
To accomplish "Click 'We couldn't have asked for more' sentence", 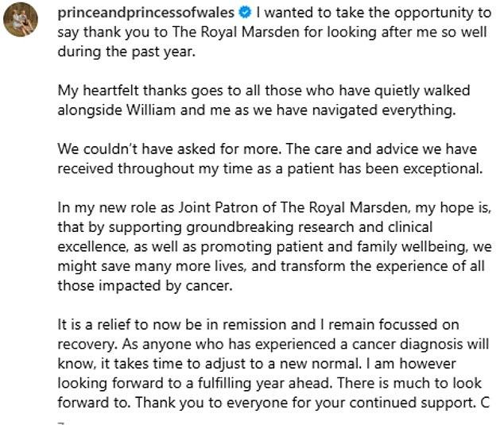I will click(x=169, y=149).
